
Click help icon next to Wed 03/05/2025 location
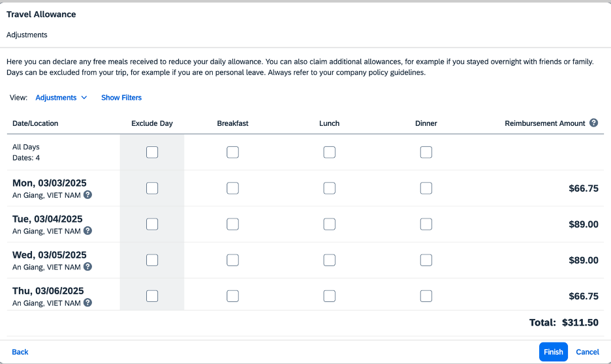[87, 267]
